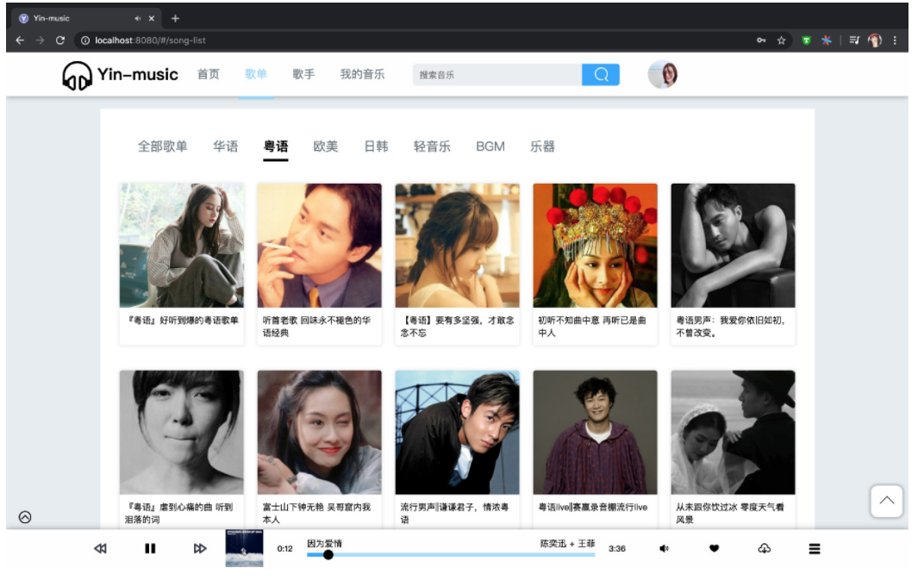
Task: Open playlist cover of man holding cigarette
Action: tap(320, 245)
